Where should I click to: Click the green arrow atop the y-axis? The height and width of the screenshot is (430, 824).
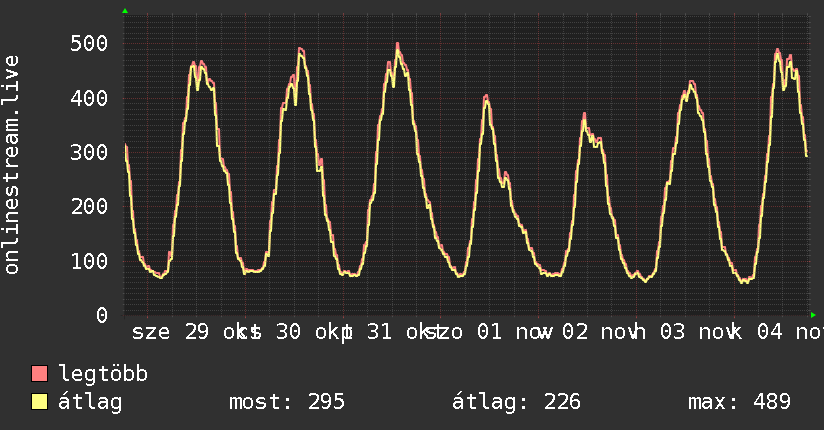[x=125, y=11]
